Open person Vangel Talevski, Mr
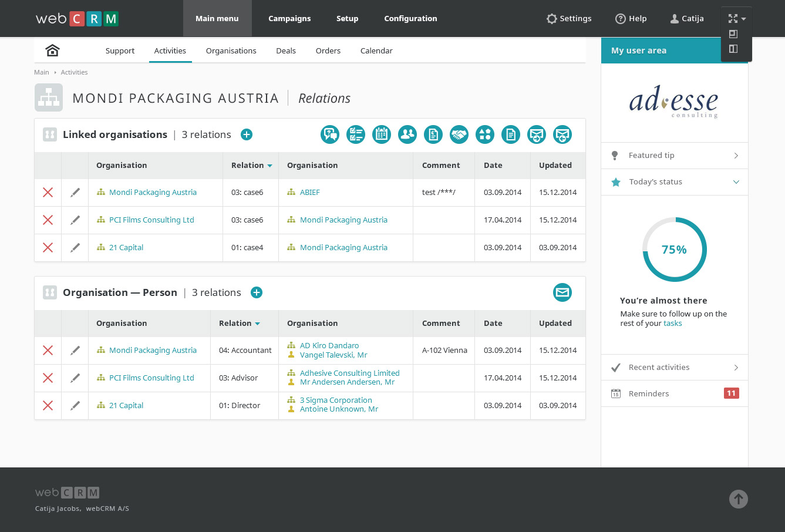 pos(333,355)
